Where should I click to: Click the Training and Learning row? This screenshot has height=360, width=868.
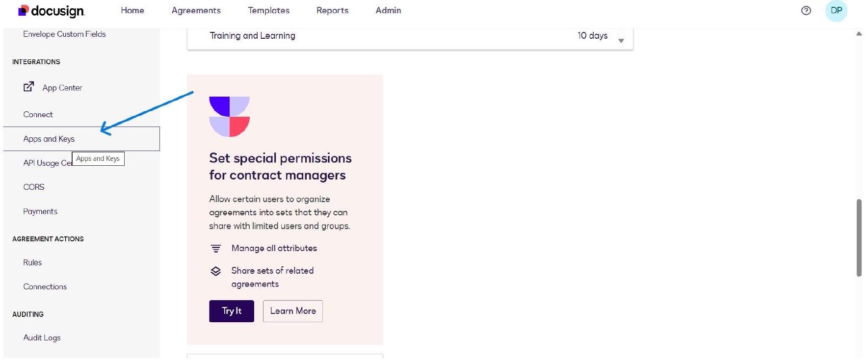click(410, 36)
